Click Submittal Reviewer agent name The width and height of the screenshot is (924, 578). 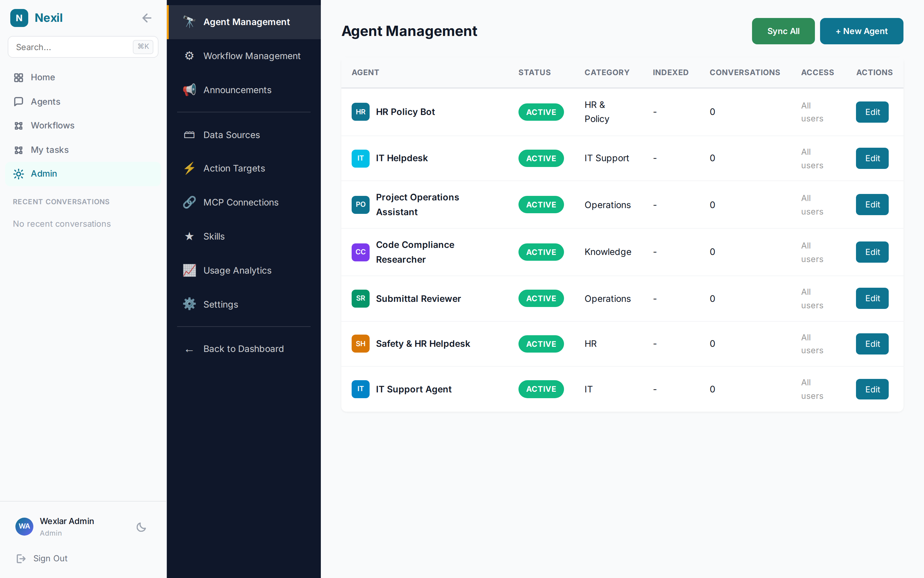[x=418, y=299]
